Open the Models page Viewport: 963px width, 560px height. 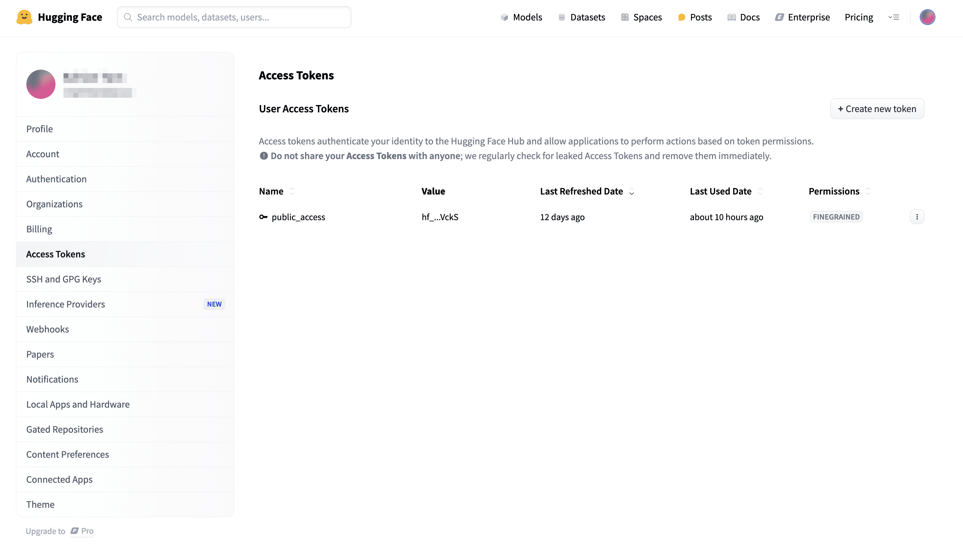pos(521,17)
